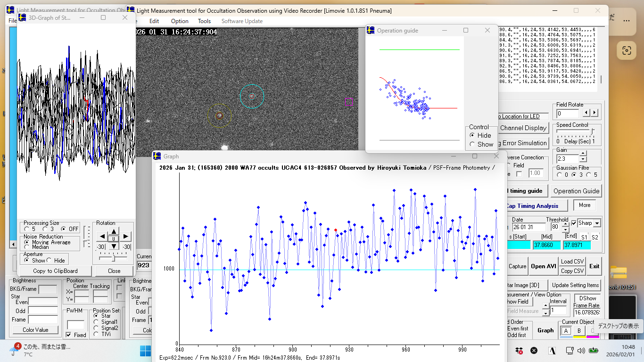Click Field Rotate right arrow
Viewport: 644px width, 362px height.
[594, 113]
